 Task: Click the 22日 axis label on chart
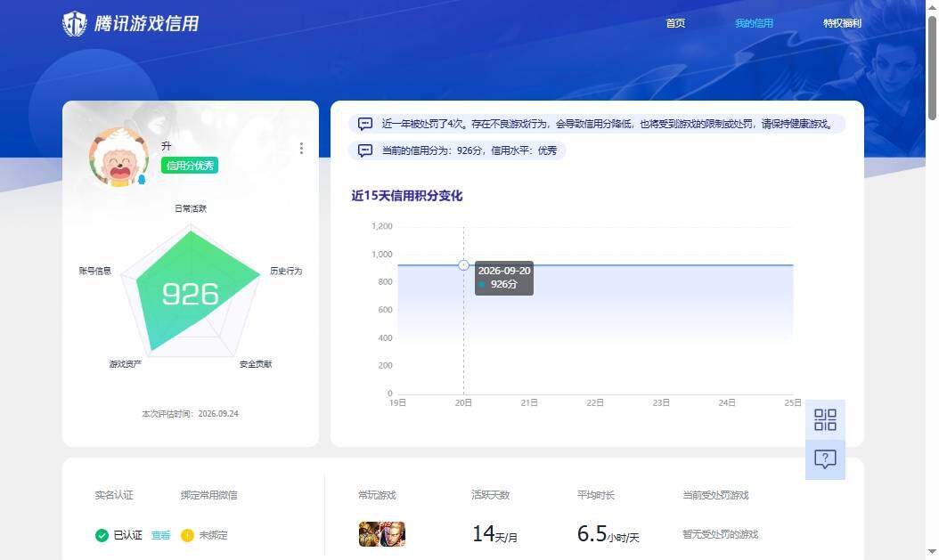click(594, 402)
